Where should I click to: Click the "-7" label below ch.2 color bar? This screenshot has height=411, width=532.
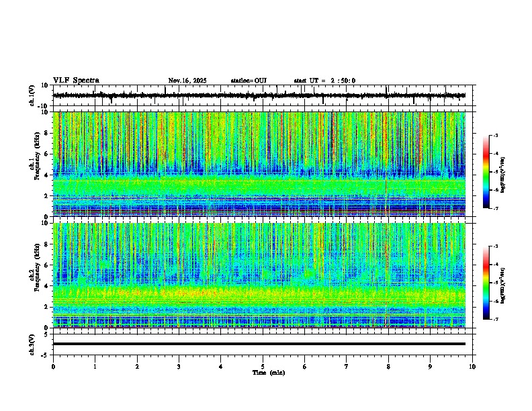point(495,319)
